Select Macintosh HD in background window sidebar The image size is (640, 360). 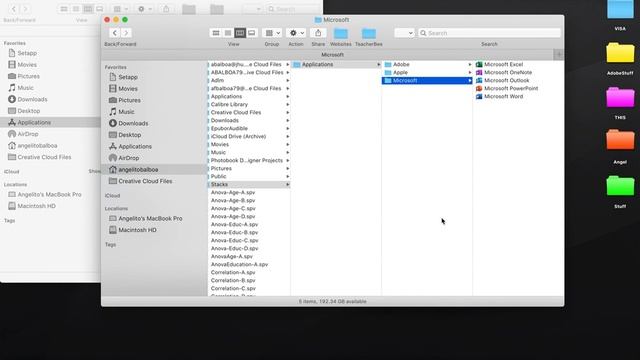(x=50, y=206)
